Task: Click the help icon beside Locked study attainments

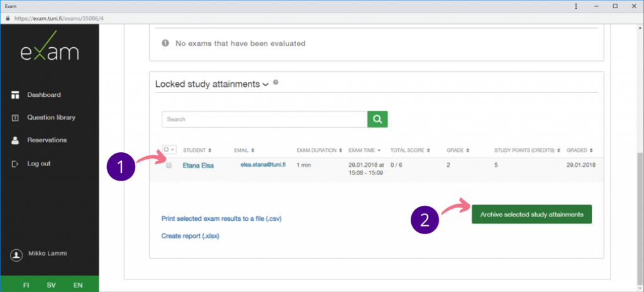Action: click(276, 82)
